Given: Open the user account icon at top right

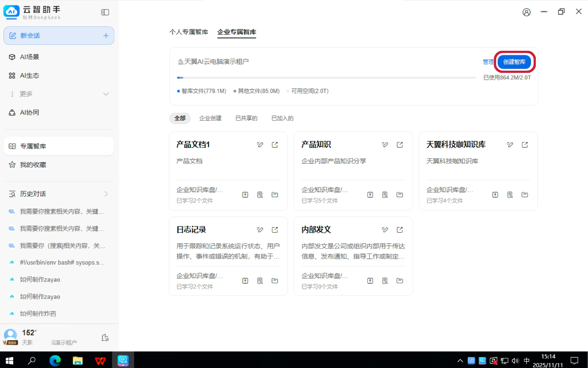Looking at the screenshot, I should click(x=526, y=12).
